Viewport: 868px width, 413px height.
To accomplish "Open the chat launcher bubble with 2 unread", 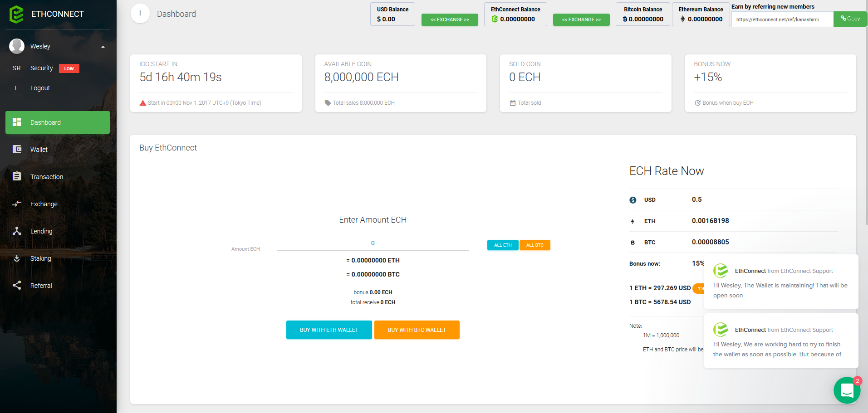I will [x=847, y=390].
